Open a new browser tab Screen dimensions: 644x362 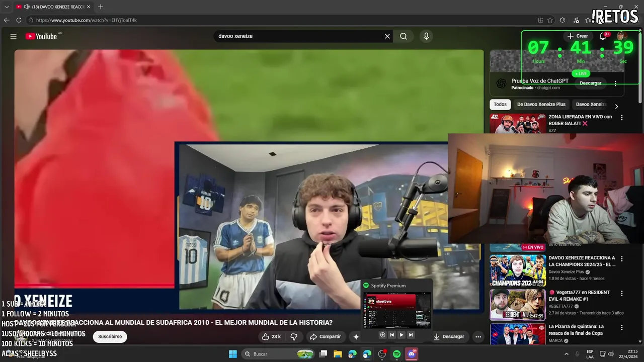101,7
